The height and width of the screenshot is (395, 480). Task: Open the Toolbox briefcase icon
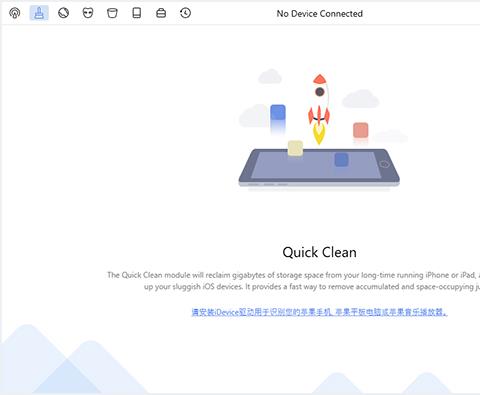161,13
